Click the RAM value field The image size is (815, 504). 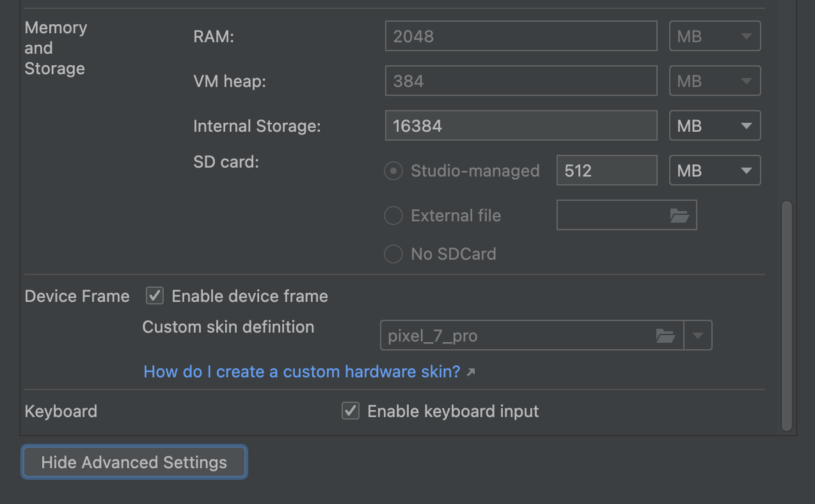pos(521,36)
